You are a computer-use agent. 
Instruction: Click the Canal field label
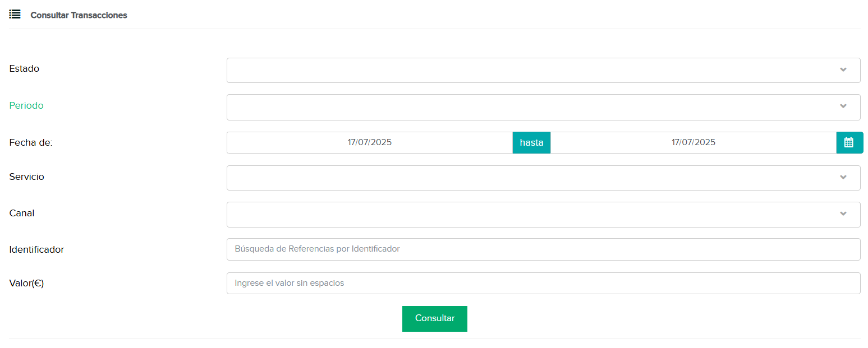(22, 214)
